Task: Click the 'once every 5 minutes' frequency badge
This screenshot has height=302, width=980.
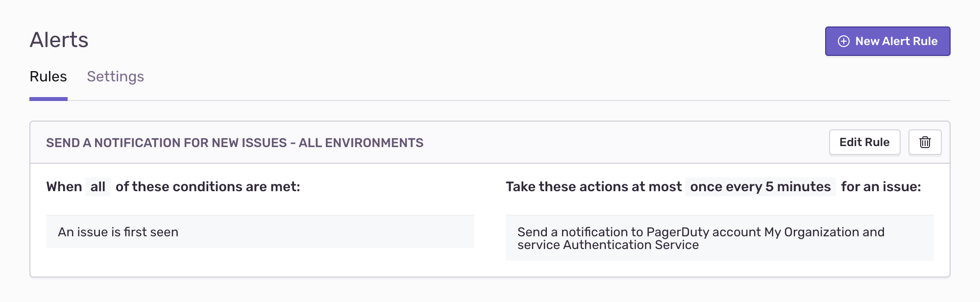Action: 760,187
